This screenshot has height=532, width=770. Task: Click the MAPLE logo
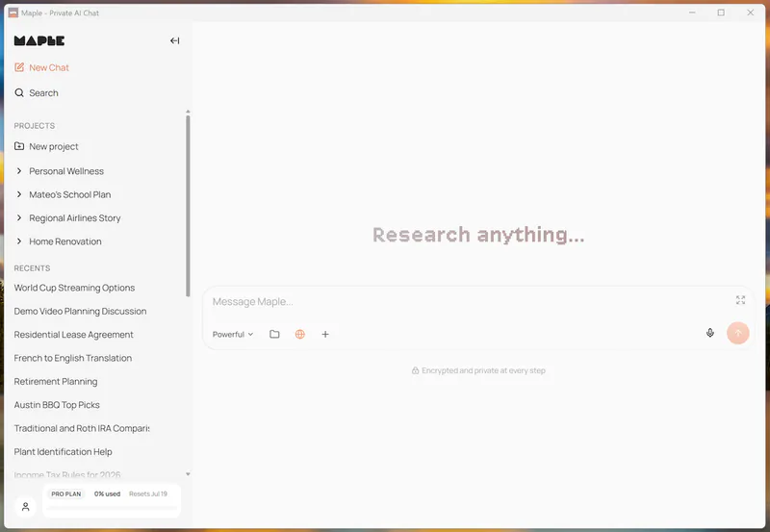(39, 40)
